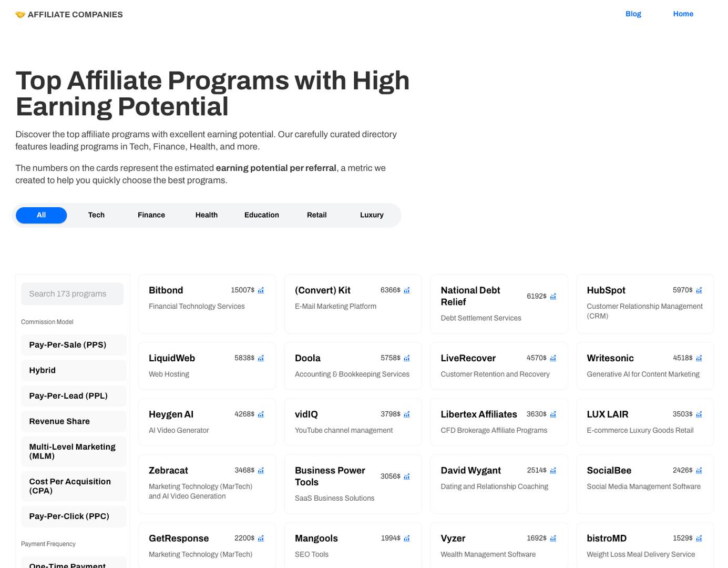Toggle the Pay-Per-Sale (PPS) commission filter
This screenshot has width=728, height=568.
coord(74,344)
